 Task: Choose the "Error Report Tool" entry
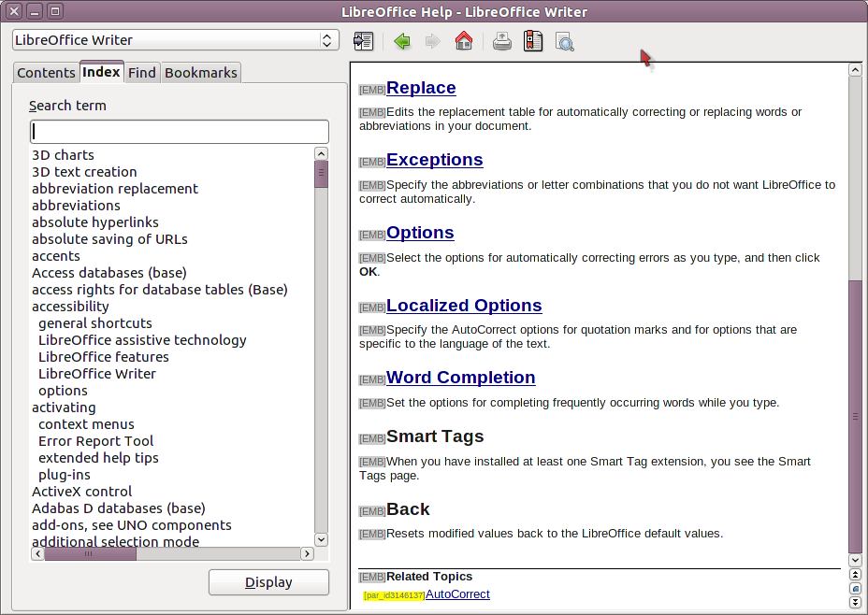(x=95, y=441)
